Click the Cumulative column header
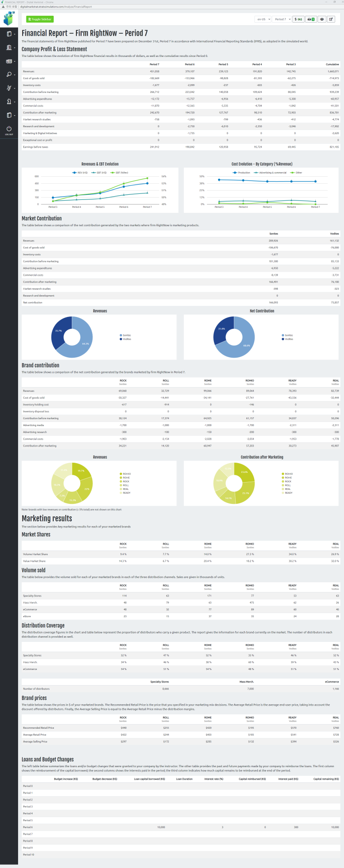 click(332, 64)
